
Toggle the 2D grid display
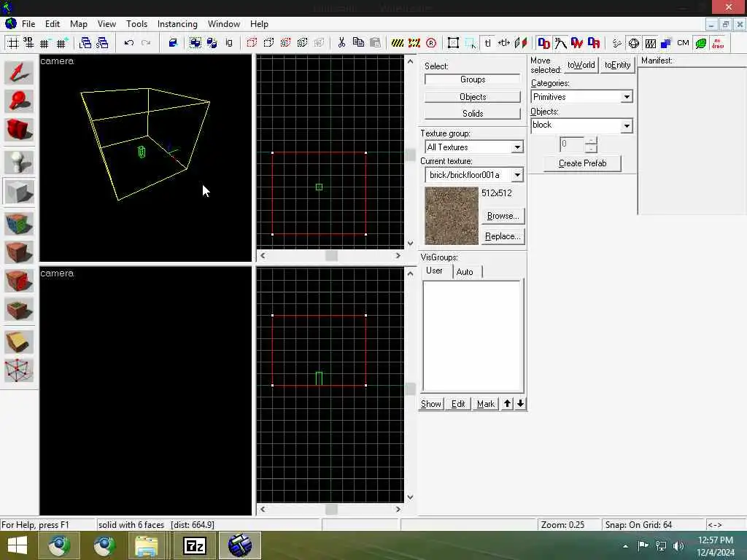pyautogui.click(x=13, y=43)
